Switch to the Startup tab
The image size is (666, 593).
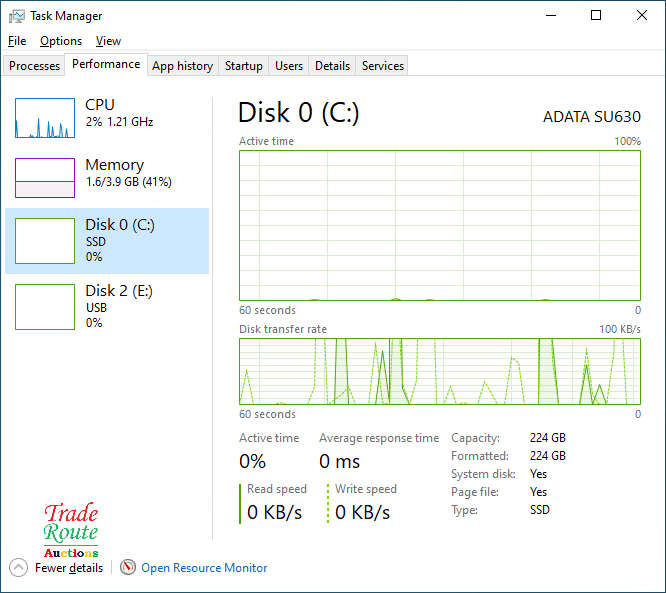244,66
